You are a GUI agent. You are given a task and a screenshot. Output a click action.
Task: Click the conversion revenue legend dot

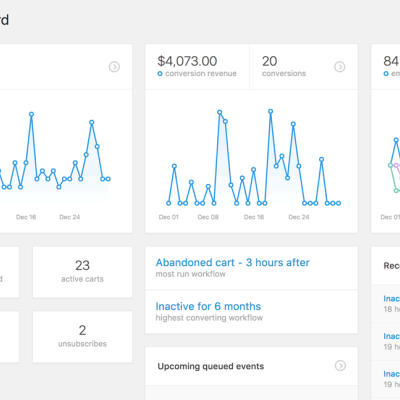[x=160, y=74]
